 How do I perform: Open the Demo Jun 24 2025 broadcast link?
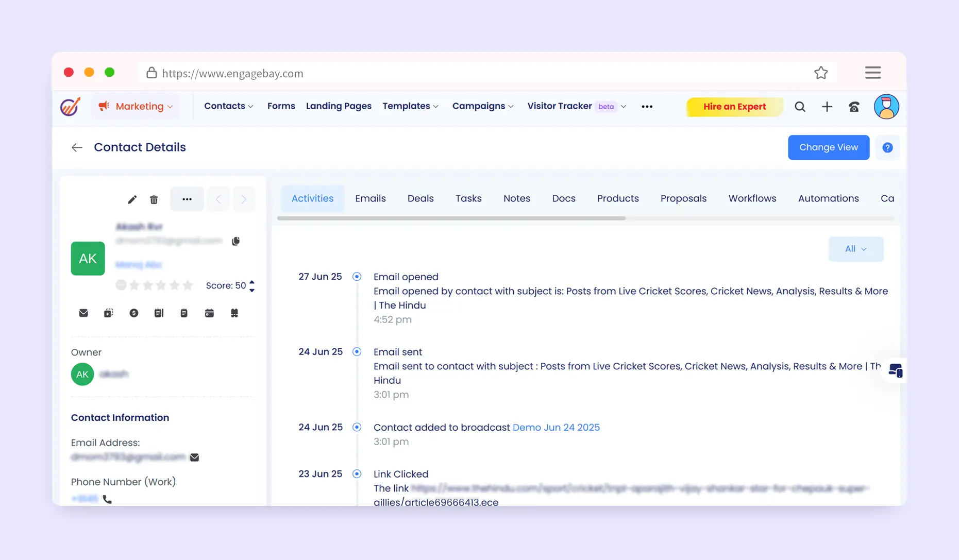[x=556, y=427]
